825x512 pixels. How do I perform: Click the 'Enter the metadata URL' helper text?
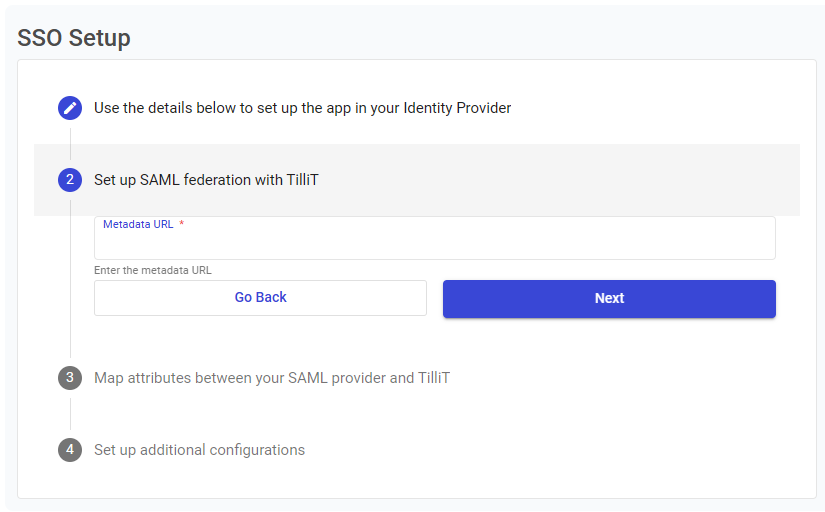click(153, 270)
